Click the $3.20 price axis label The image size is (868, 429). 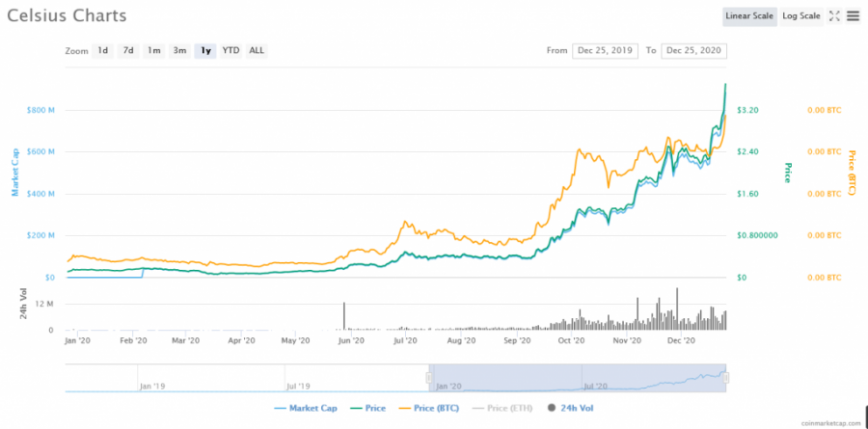(x=746, y=110)
